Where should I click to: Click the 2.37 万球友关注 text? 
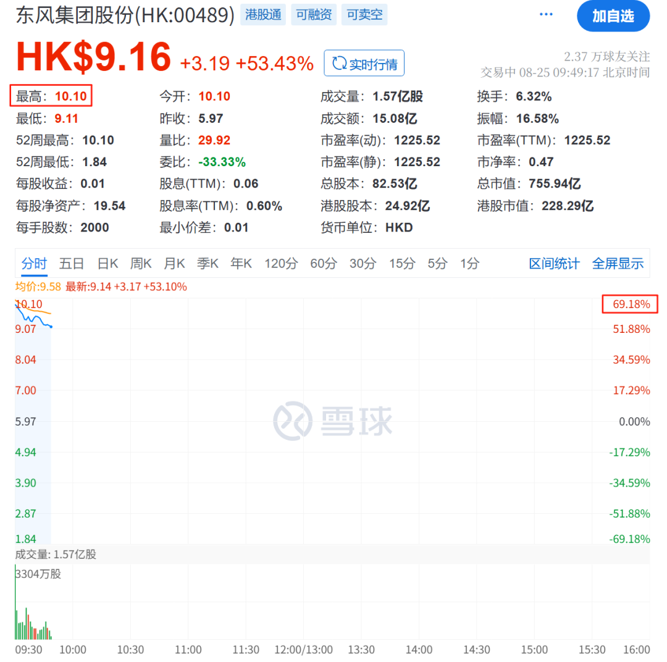click(607, 57)
